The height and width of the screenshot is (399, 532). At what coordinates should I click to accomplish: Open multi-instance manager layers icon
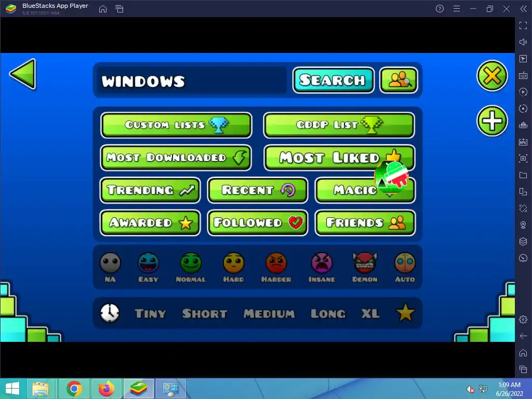pos(523,242)
